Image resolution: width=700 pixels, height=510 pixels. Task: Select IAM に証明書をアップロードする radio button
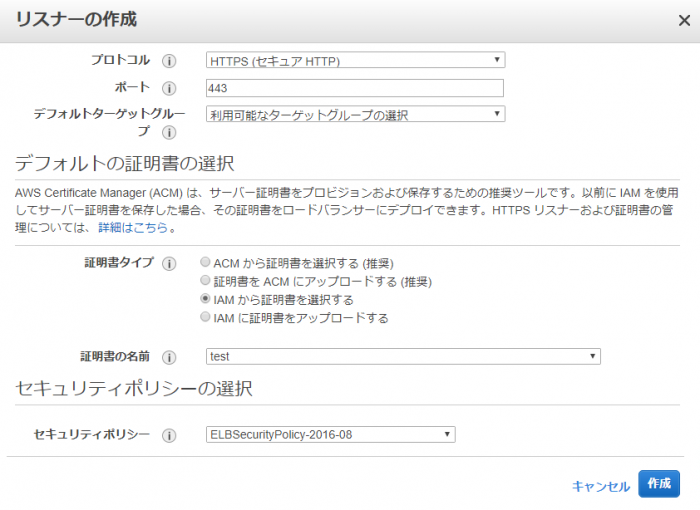pyautogui.click(x=205, y=317)
